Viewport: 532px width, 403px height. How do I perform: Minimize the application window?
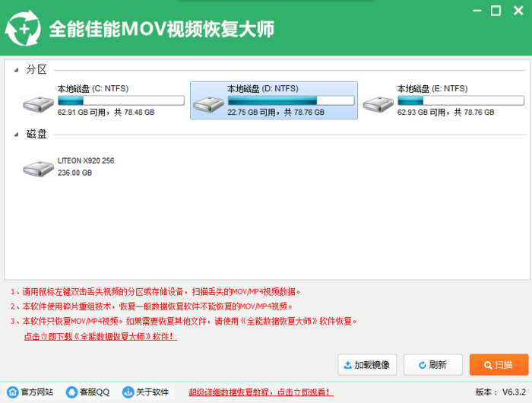tap(477, 11)
